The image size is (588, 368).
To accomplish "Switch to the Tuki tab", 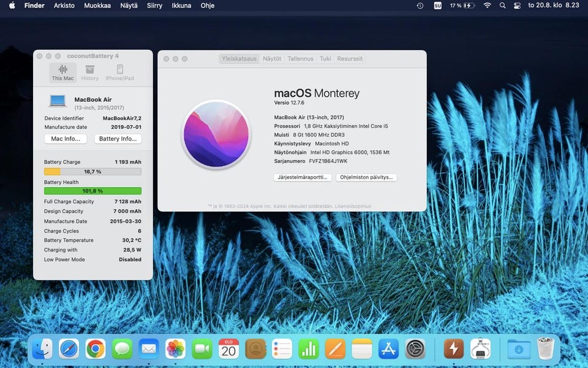I will 325,59.
